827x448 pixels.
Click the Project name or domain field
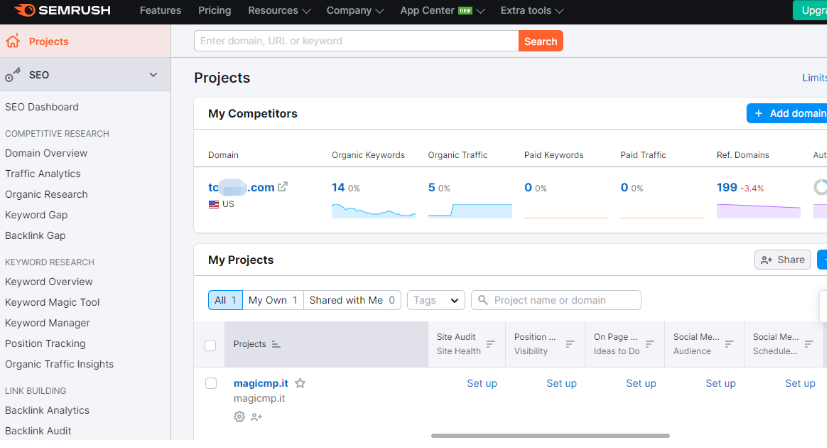tap(556, 300)
